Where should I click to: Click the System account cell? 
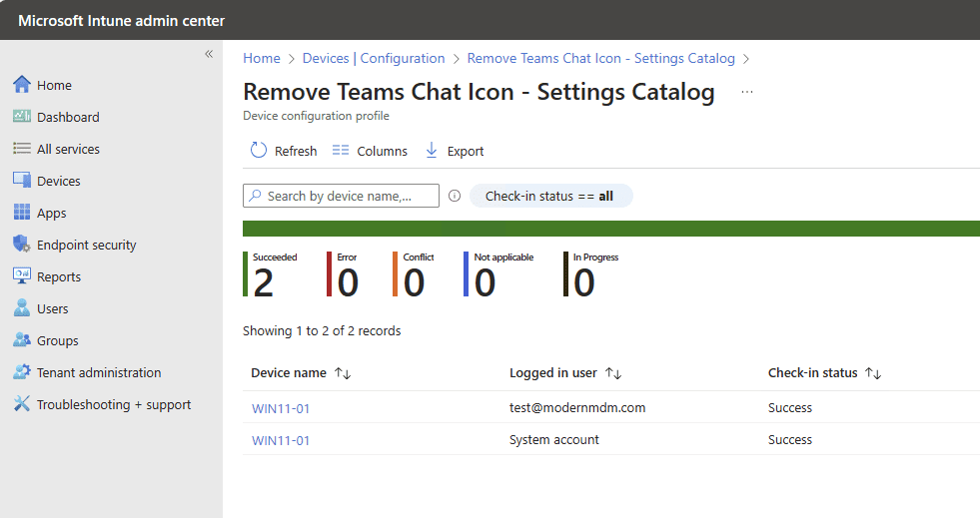[554, 439]
